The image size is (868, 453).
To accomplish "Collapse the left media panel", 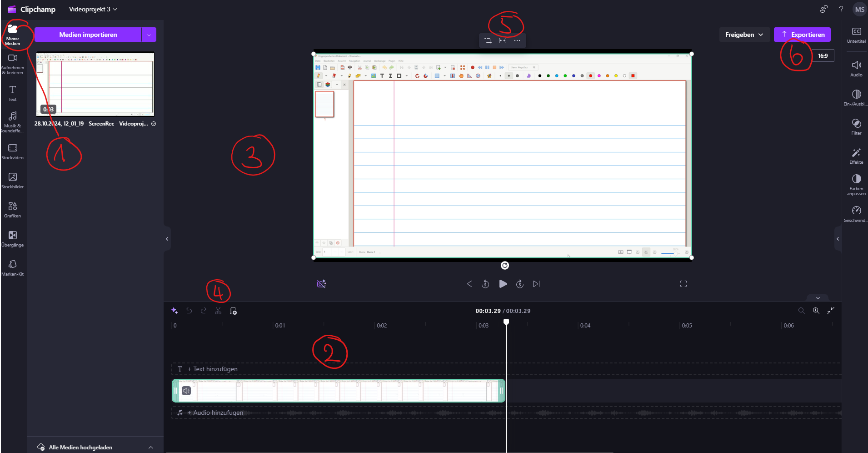I will tap(167, 239).
